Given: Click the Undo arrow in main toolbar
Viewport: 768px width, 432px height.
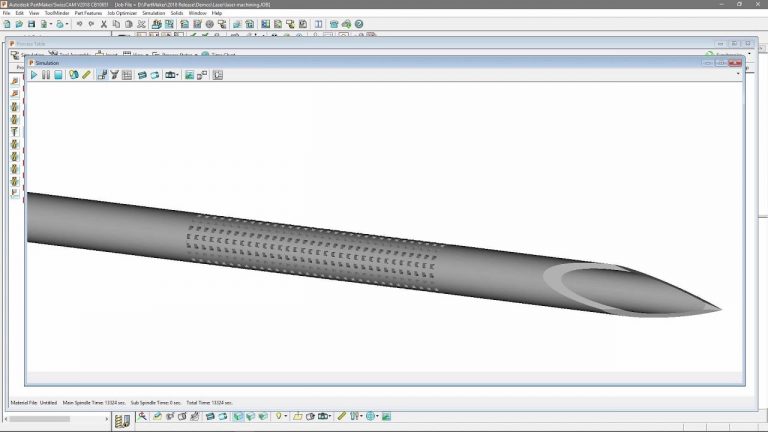Looking at the screenshot, I should coord(79,24).
